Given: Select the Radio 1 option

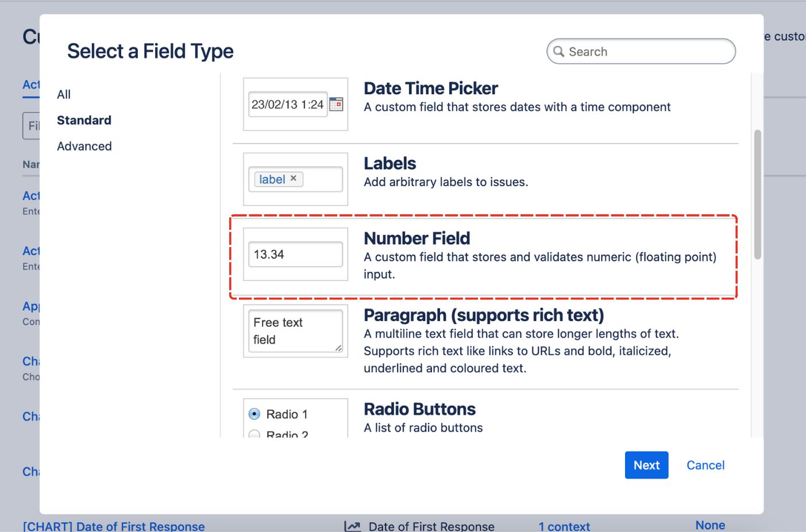Looking at the screenshot, I should click(x=254, y=414).
